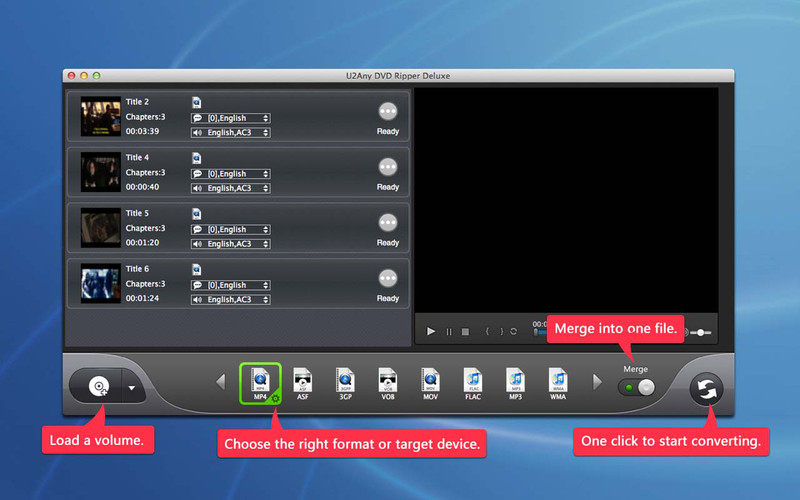
Task: Click the "Title 2" name text
Action: (x=137, y=102)
